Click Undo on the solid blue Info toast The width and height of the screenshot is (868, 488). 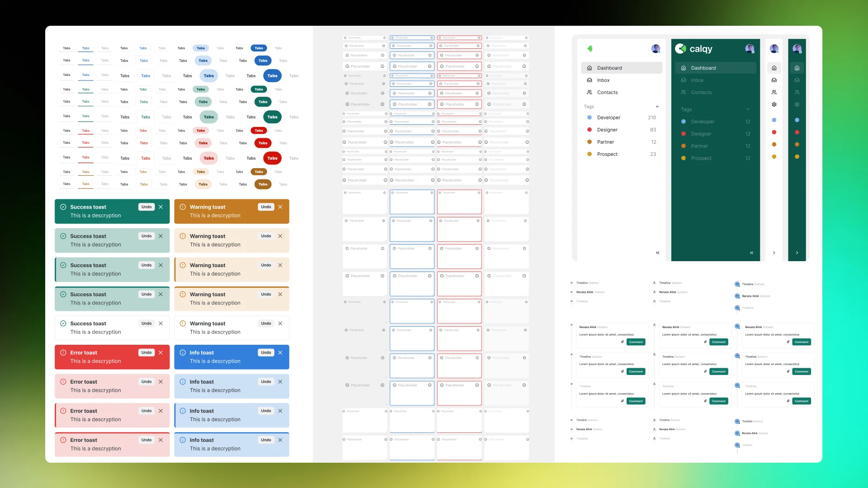(266, 352)
